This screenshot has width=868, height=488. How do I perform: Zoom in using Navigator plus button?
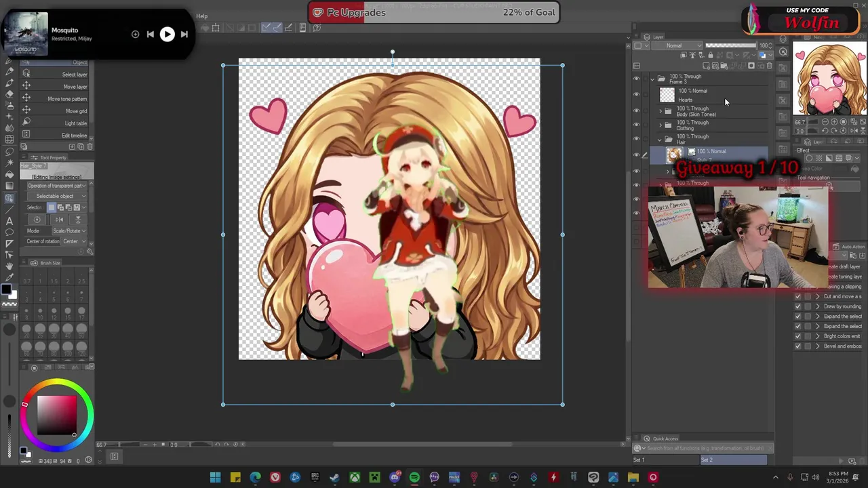click(834, 122)
